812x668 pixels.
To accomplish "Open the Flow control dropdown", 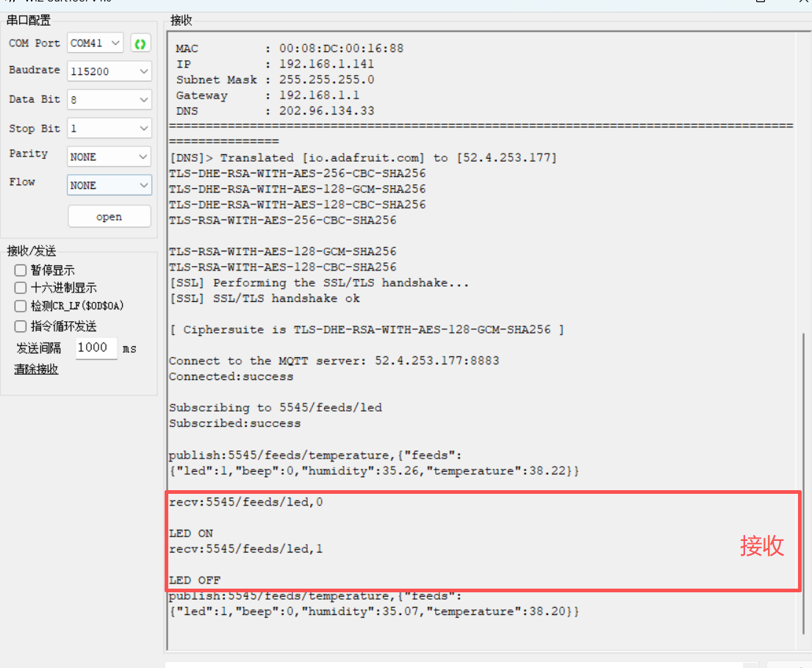I will click(109, 185).
